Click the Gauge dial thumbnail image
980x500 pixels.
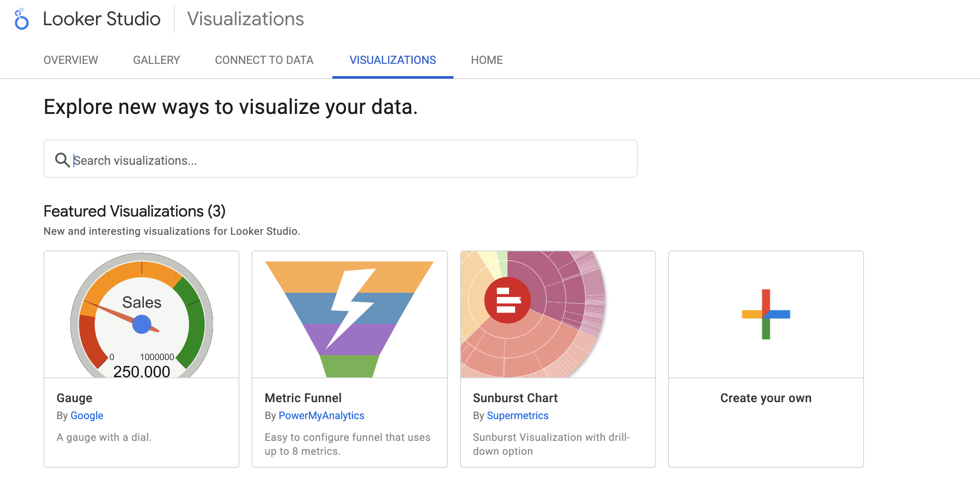click(x=141, y=315)
